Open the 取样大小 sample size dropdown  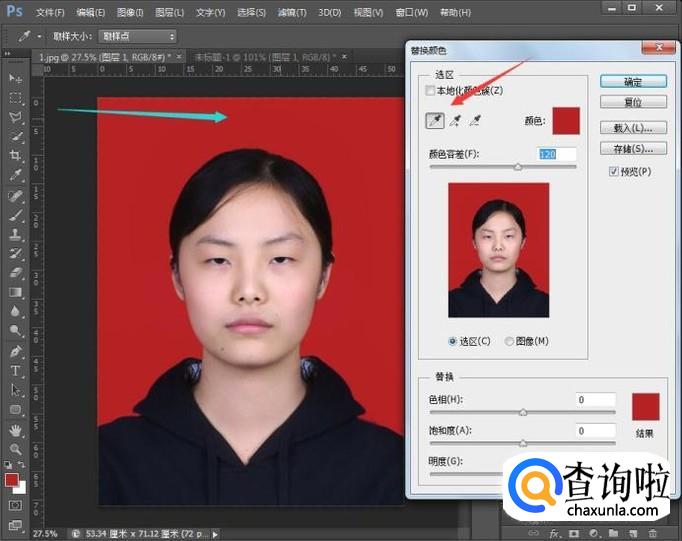point(137,35)
